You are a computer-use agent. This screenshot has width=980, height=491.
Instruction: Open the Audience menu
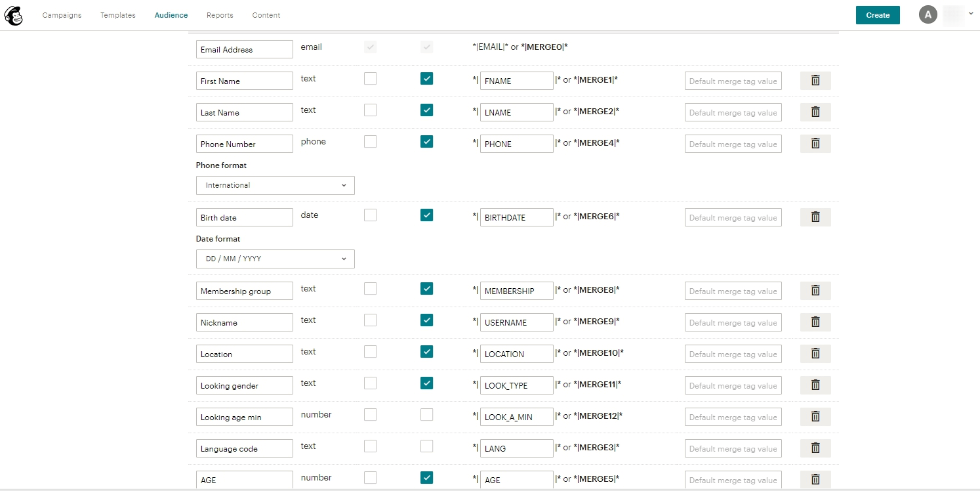point(171,15)
